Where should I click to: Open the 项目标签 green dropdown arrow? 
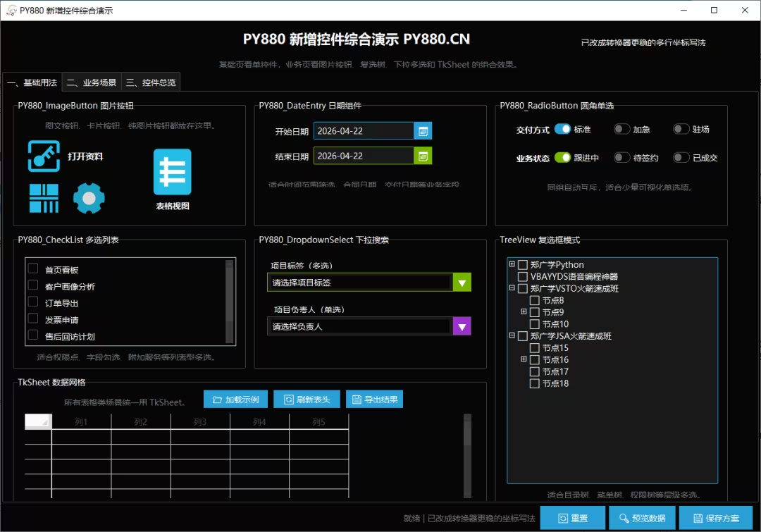pos(462,283)
